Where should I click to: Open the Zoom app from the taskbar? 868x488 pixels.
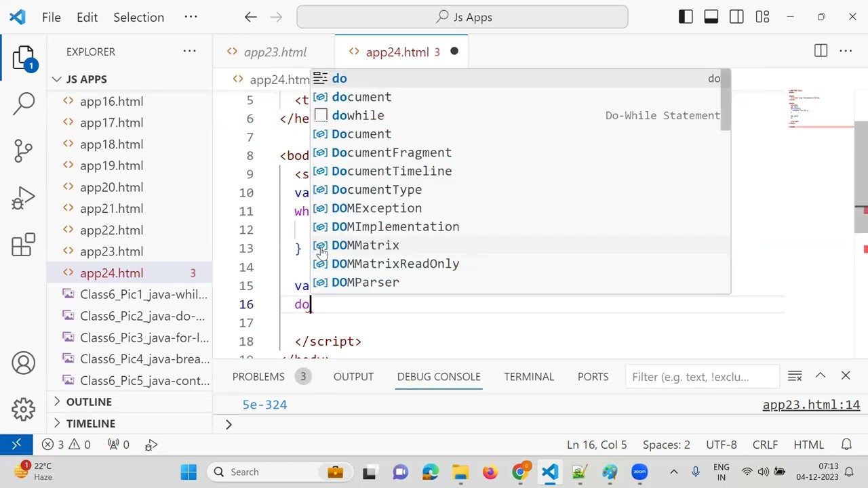coord(639,472)
